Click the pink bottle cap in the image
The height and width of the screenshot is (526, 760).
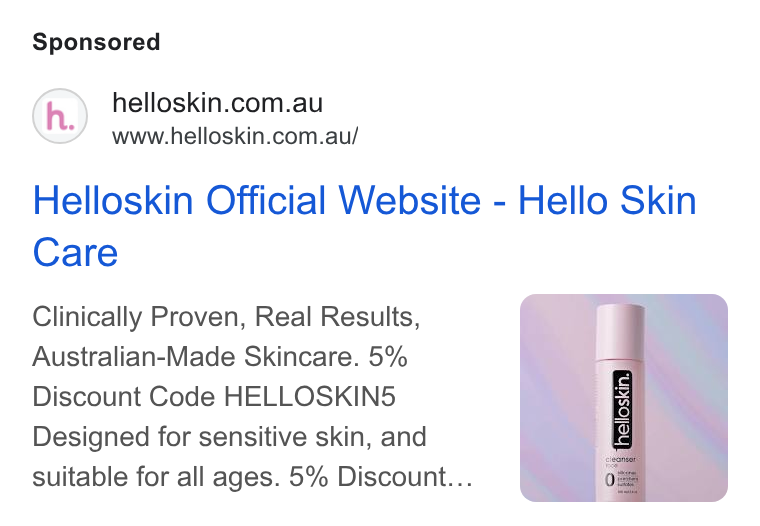(620, 331)
